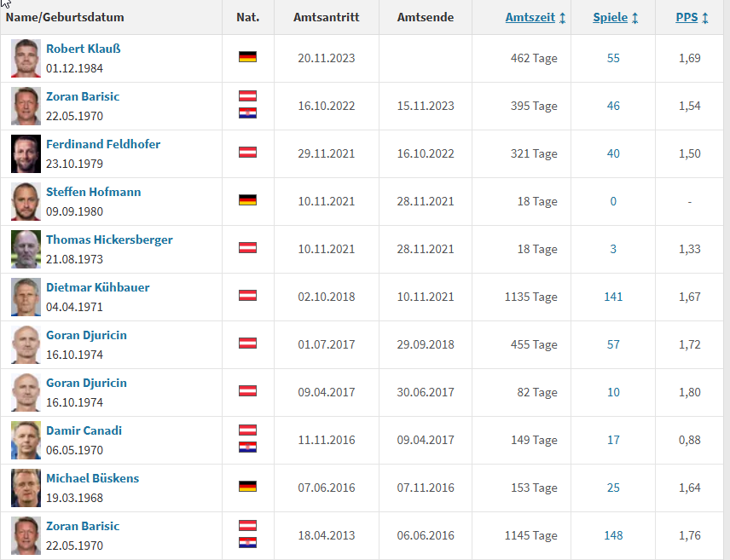Image resolution: width=730 pixels, height=560 pixels.
Task: Open Michael Büskens profile link
Action: point(92,478)
